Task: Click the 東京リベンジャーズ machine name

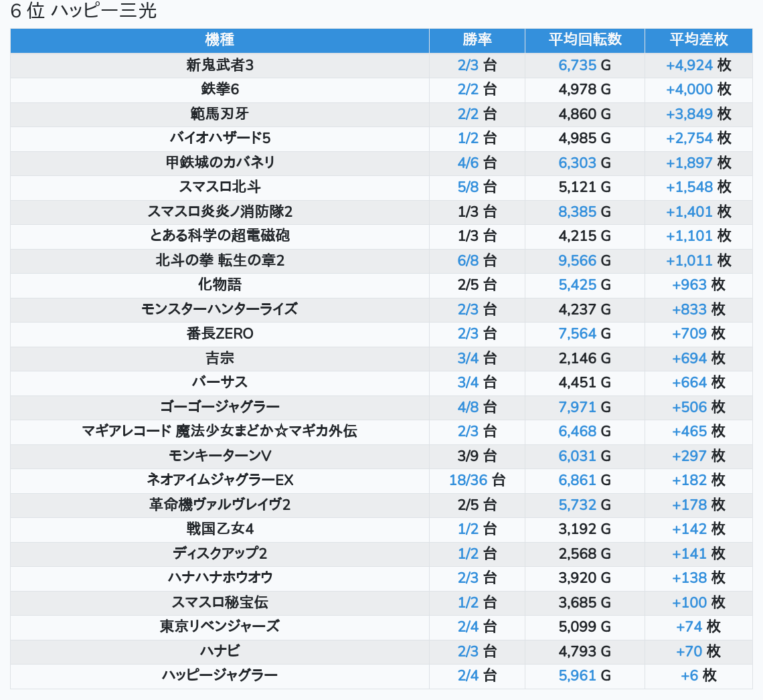Action: [220, 626]
